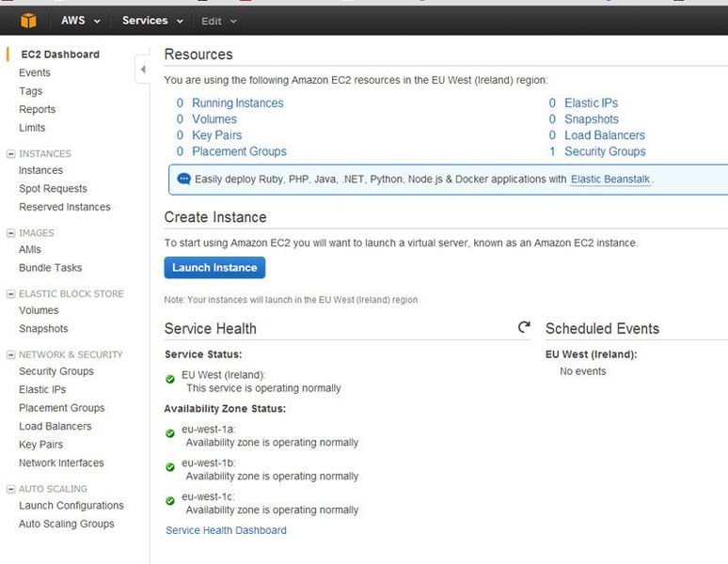This screenshot has height=564, width=728.
Task: Open Snapshots resource link
Action: [592, 119]
